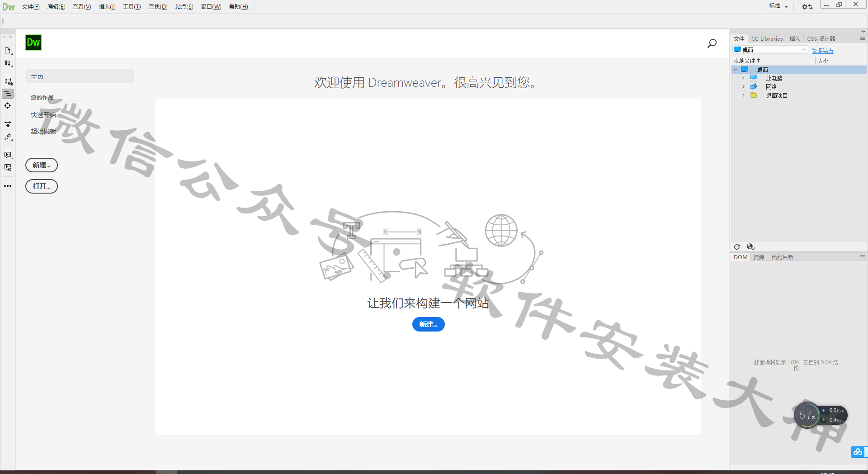Screen dimensions: 868x474
Task: Open the 工具(T) menu
Action: (x=132, y=7)
